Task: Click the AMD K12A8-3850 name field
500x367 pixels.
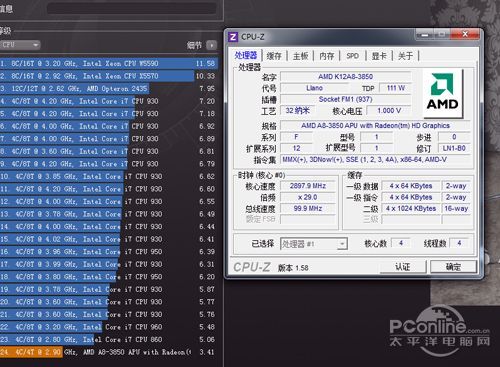Action: pyautogui.click(x=346, y=77)
